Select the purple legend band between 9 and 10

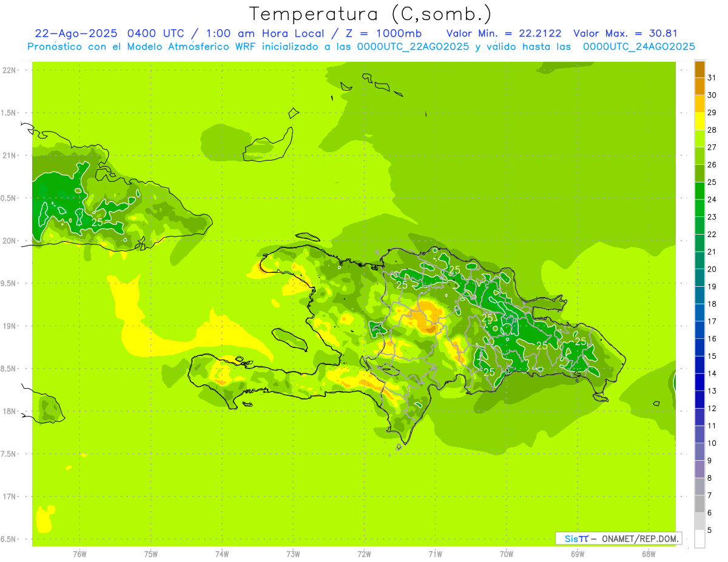pyautogui.click(x=699, y=452)
